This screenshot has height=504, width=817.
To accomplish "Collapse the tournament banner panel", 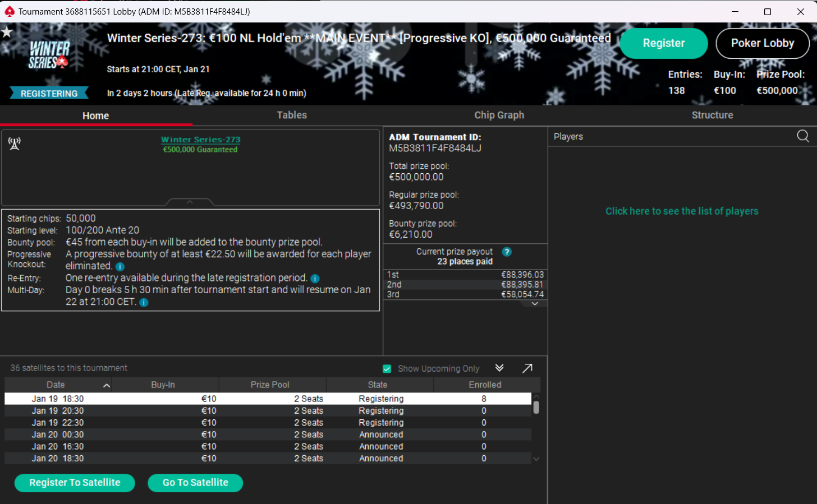I will [190, 202].
